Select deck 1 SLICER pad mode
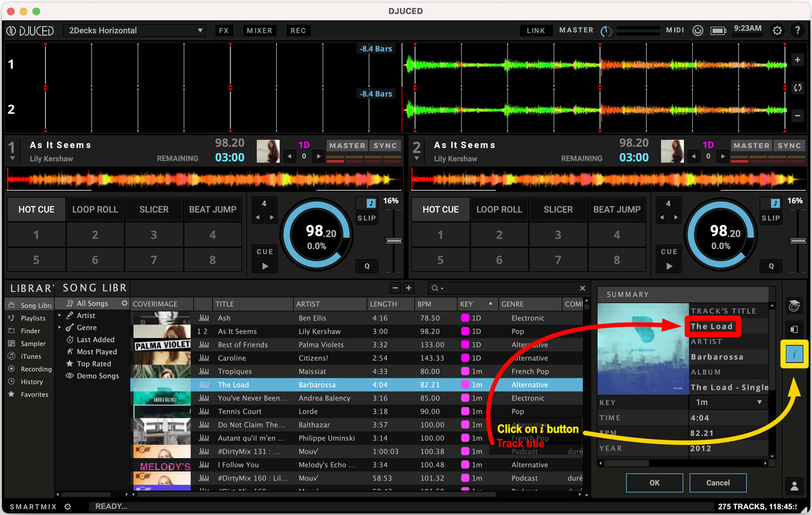The width and height of the screenshot is (812, 515). [x=154, y=209]
